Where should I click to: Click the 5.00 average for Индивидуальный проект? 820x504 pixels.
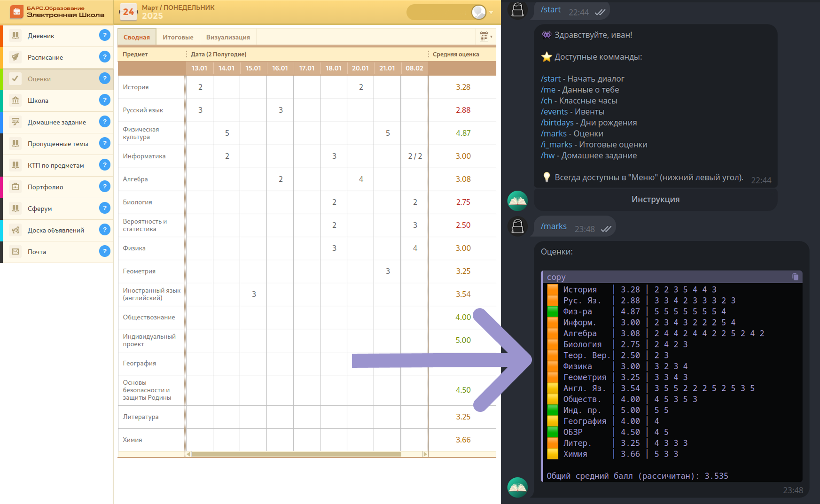(463, 340)
